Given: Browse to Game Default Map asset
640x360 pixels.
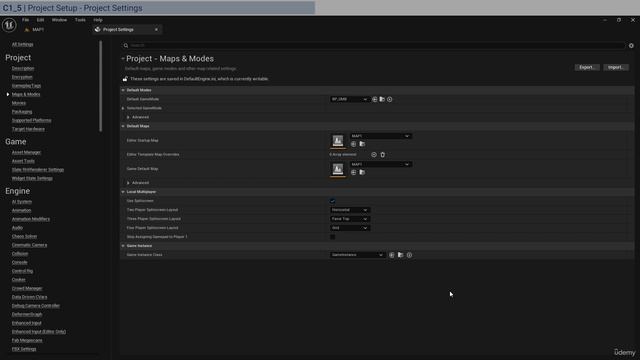Looking at the screenshot, I should [362, 172].
